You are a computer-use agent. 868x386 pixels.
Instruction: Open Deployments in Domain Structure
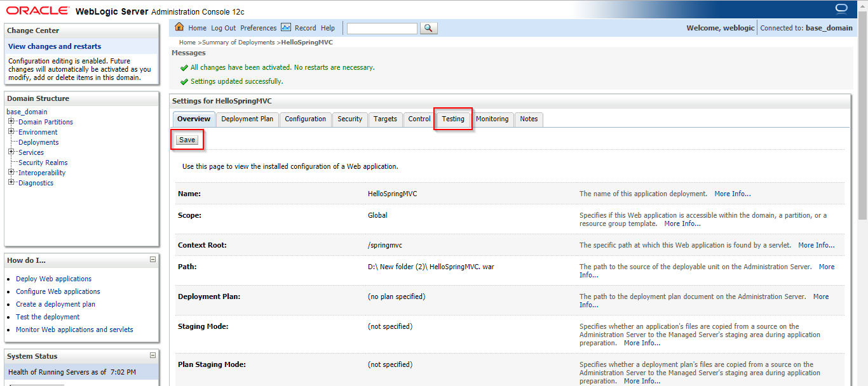click(39, 142)
